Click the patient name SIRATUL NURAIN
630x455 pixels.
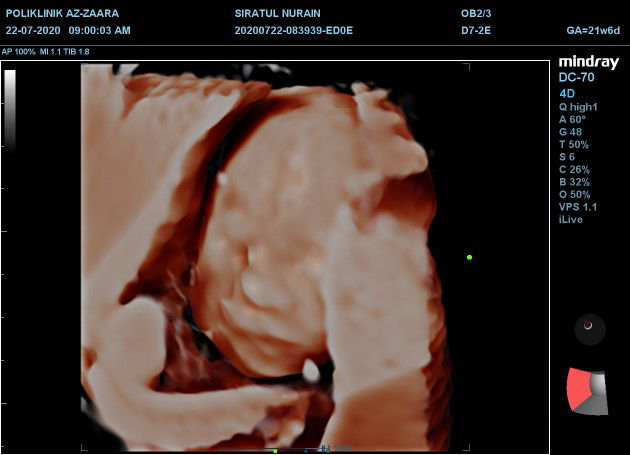point(279,15)
